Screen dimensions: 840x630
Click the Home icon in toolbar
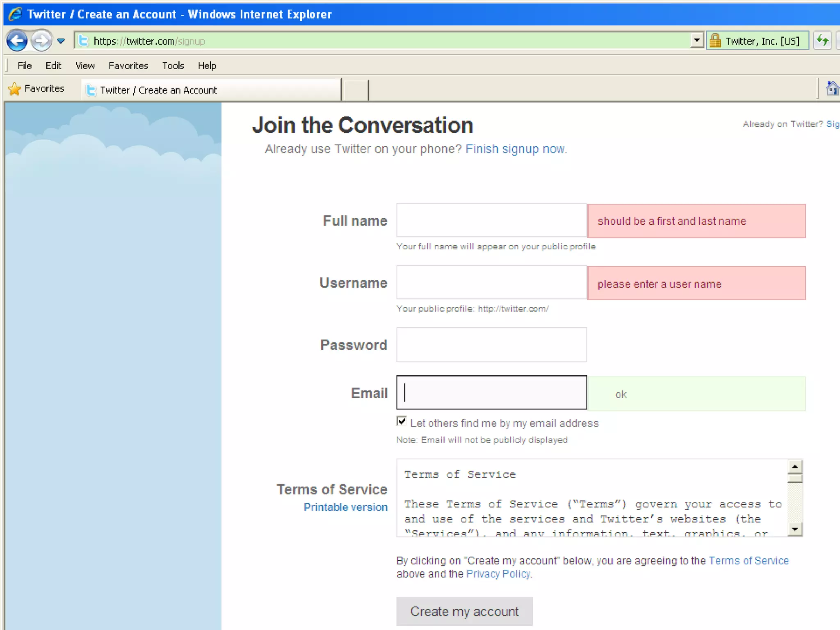coord(832,89)
